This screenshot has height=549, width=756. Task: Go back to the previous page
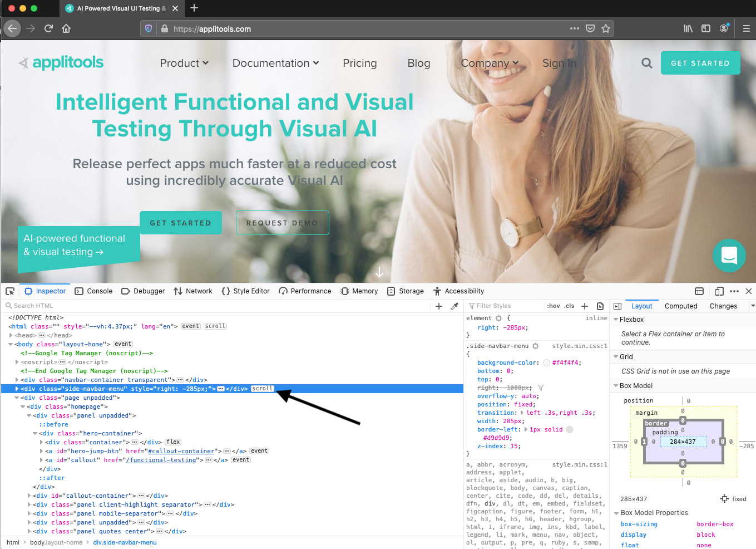(12, 28)
